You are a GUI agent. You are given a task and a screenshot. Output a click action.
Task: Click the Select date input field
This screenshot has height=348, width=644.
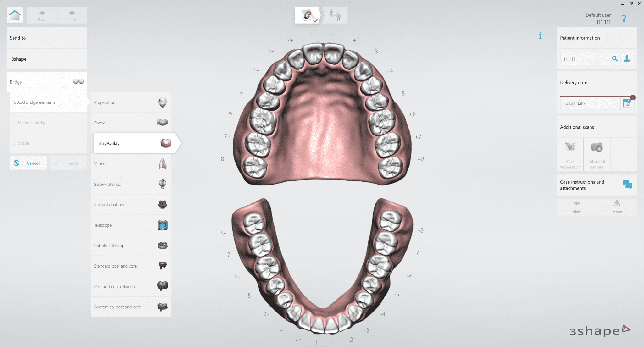588,103
